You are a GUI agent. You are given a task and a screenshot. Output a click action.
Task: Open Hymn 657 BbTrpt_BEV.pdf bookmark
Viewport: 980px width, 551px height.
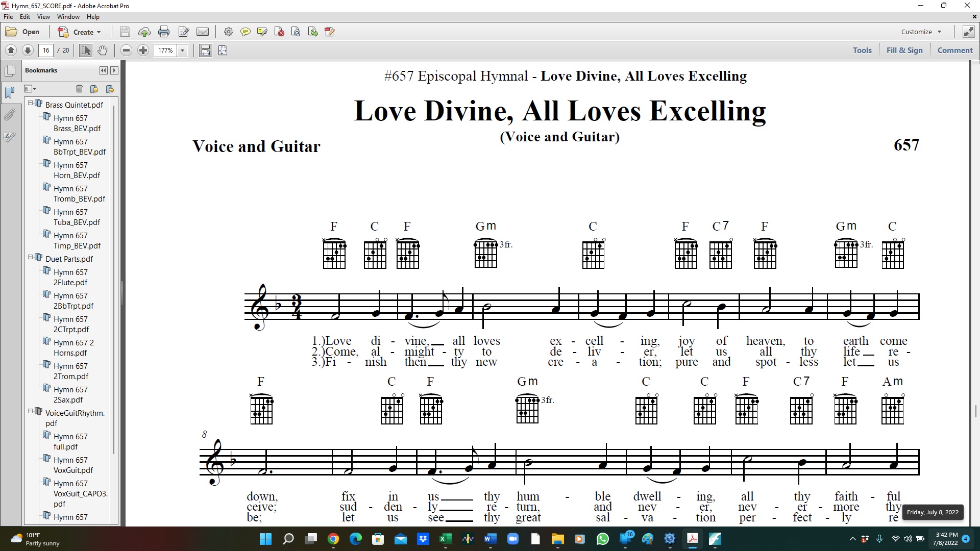click(x=80, y=147)
